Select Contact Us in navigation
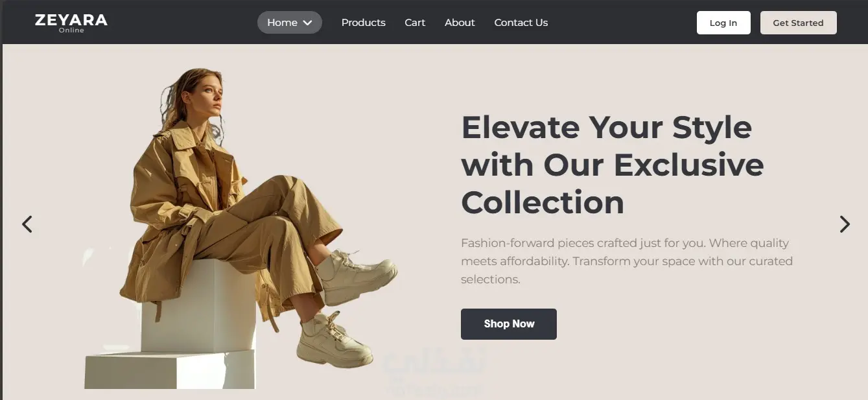The width and height of the screenshot is (868, 400). [521, 23]
